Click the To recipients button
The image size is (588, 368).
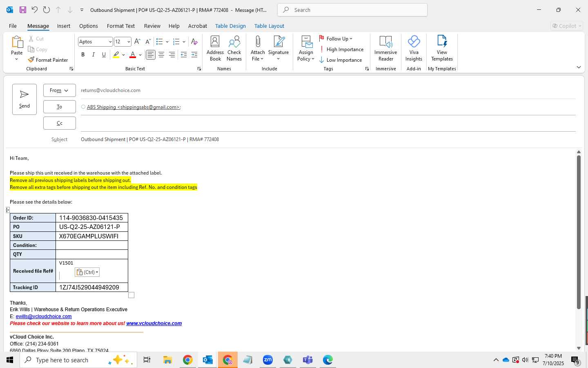pyautogui.click(x=60, y=107)
